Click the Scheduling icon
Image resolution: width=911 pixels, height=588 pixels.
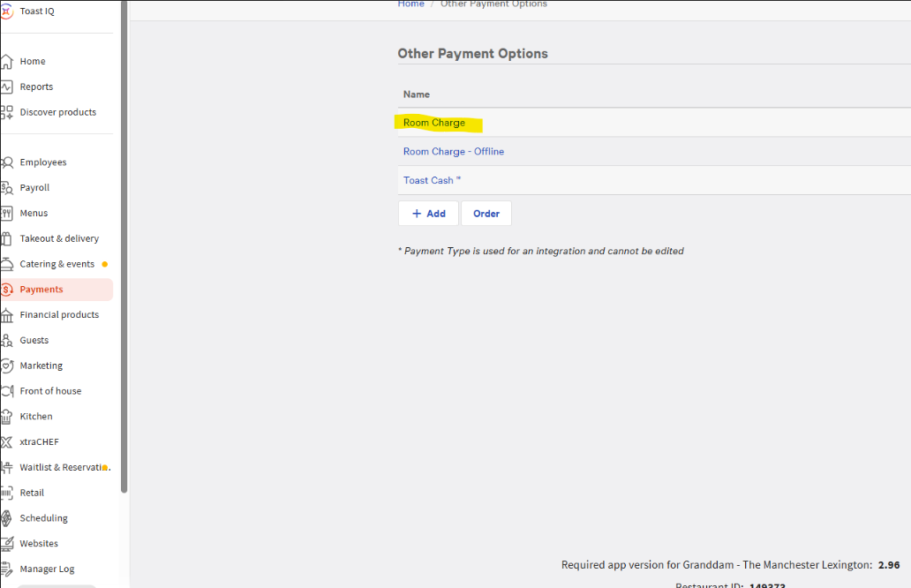6,518
